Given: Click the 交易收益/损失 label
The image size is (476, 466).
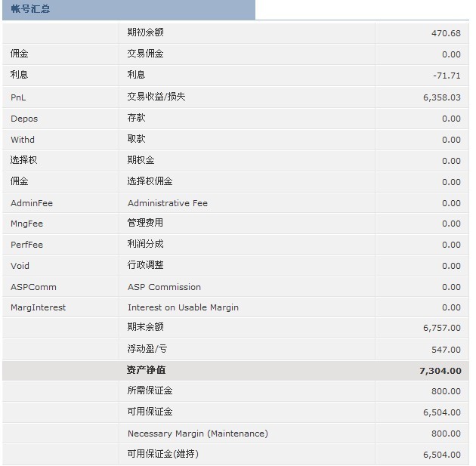Looking at the screenshot, I should point(156,97).
